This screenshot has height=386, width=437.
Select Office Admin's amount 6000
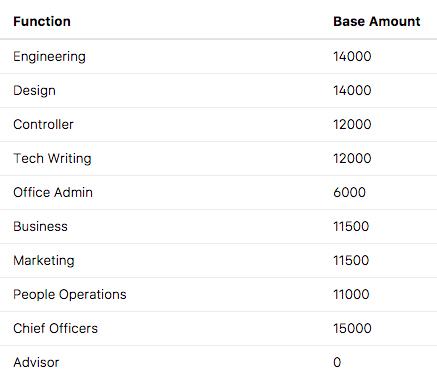coord(349,192)
